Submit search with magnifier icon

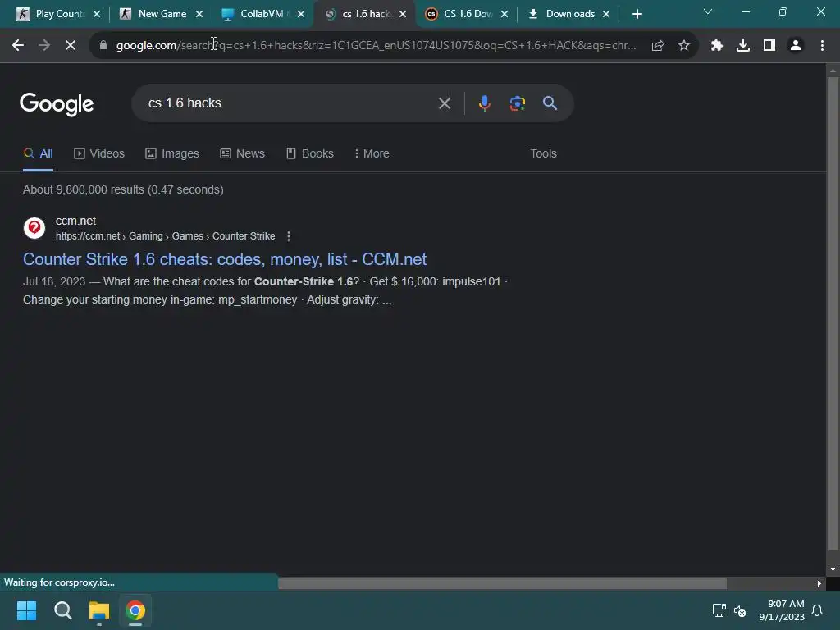550,103
